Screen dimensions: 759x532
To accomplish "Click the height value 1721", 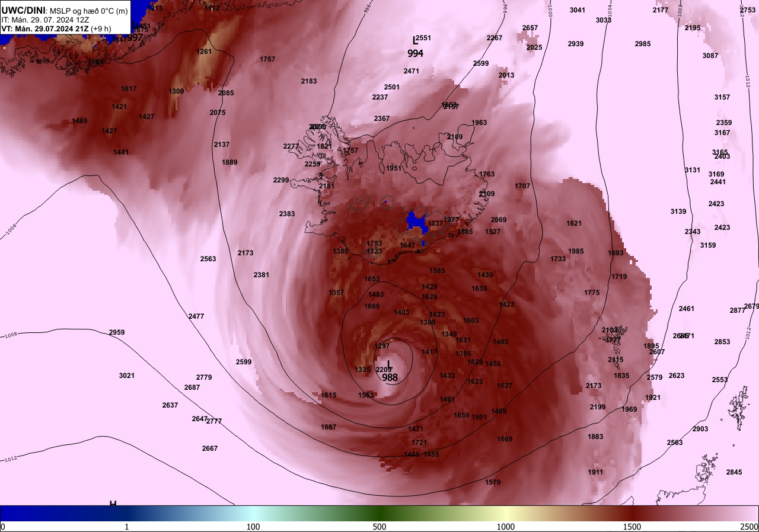I will [x=419, y=443].
